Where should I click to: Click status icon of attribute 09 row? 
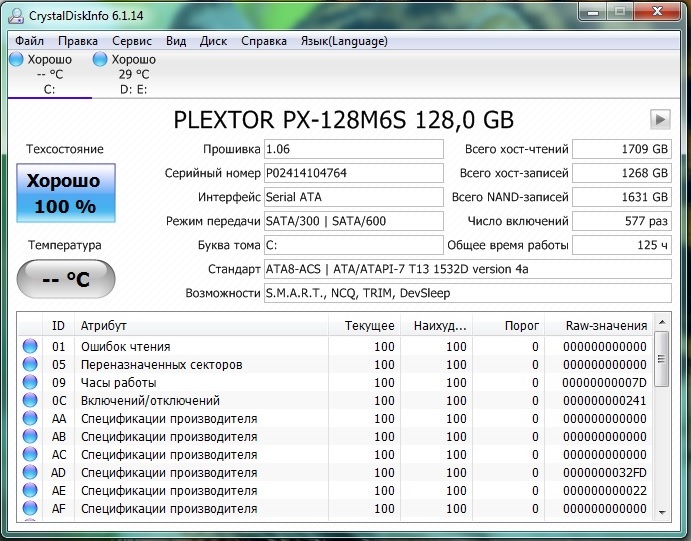30,382
